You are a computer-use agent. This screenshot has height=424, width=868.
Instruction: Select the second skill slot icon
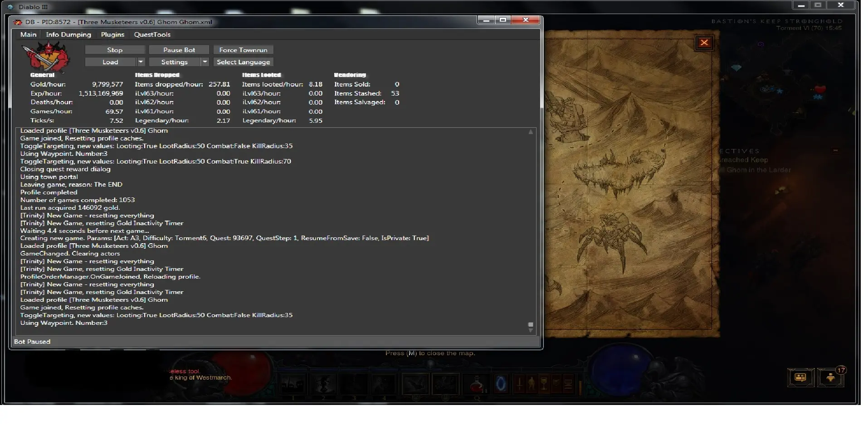(323, 384)
